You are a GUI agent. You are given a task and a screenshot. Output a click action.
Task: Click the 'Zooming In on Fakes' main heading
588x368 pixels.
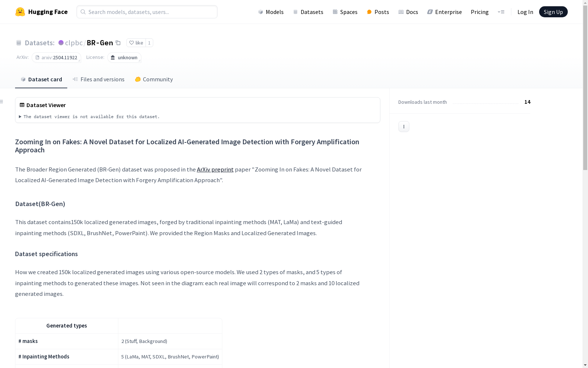pos(187,146)
